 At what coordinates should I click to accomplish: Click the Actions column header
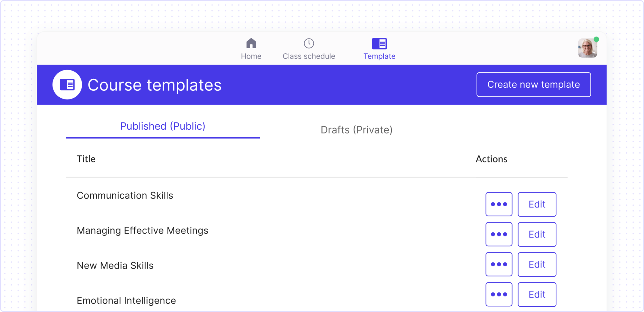[491, 159]
